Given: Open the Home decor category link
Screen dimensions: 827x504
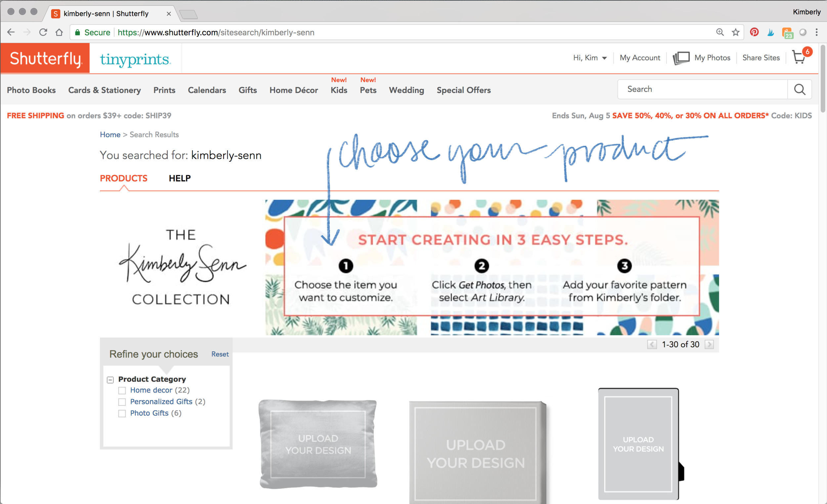Looking at the screenshot, I should click(151, 390).
